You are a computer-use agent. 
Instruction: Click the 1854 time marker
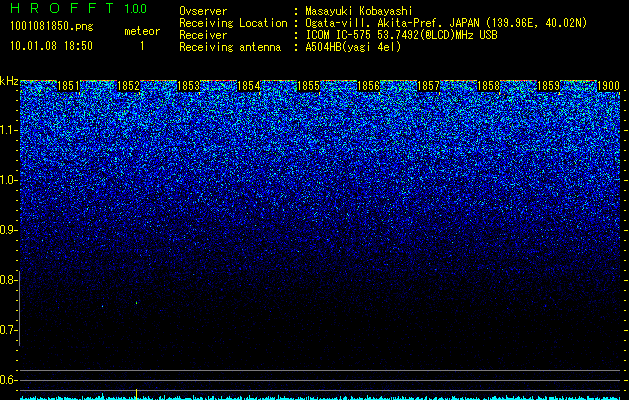(x=249, y=86)
